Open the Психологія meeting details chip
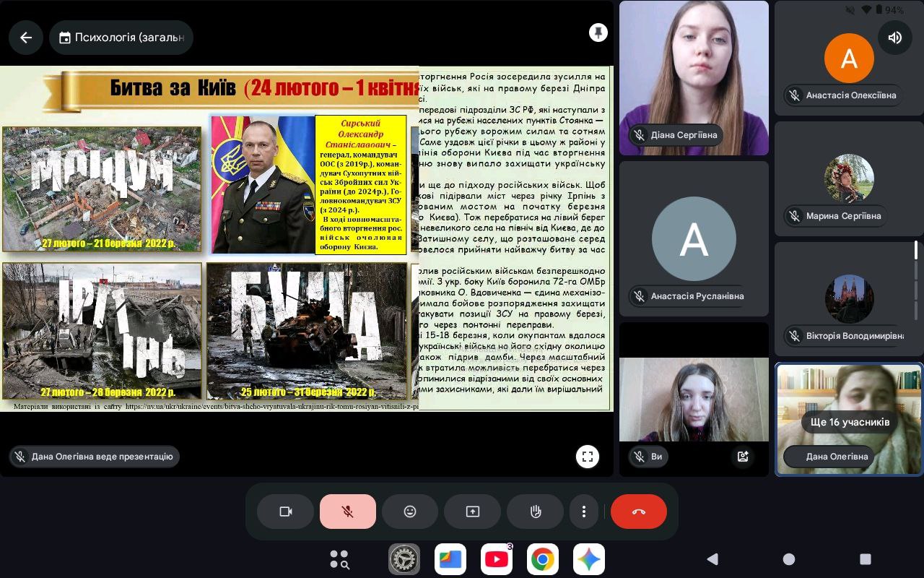924x578 pixels. pos(121,38)
